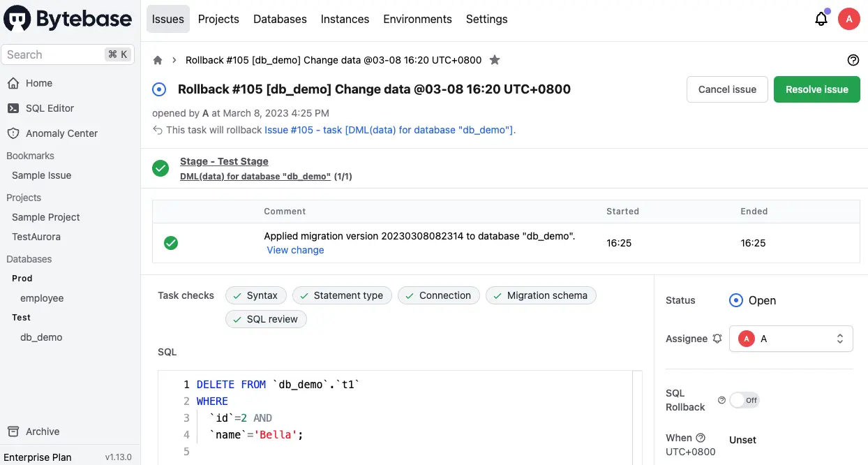Click the notification bell icon

pos(821,20)
